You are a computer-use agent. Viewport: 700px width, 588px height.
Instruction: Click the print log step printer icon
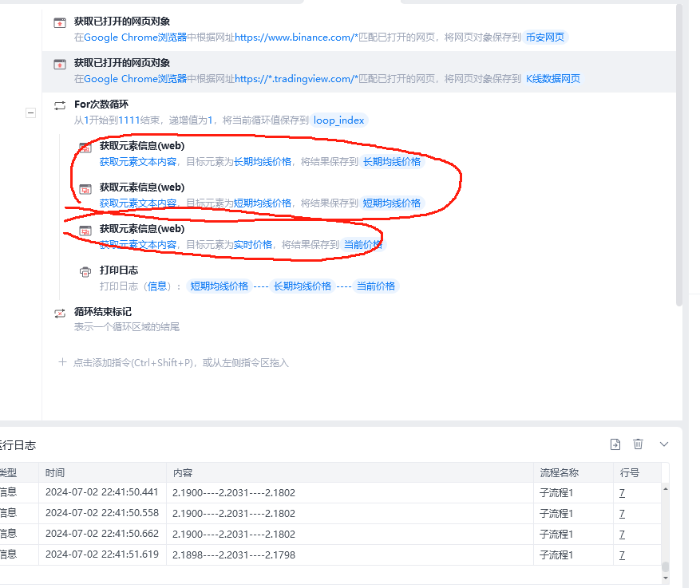point(85,272)
